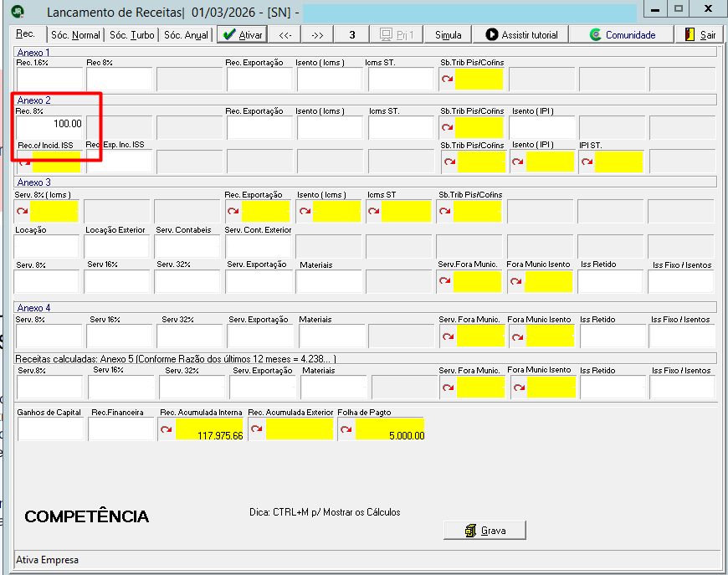
Task: Go to next record with ->> button
Action: (x=317, y=35)
